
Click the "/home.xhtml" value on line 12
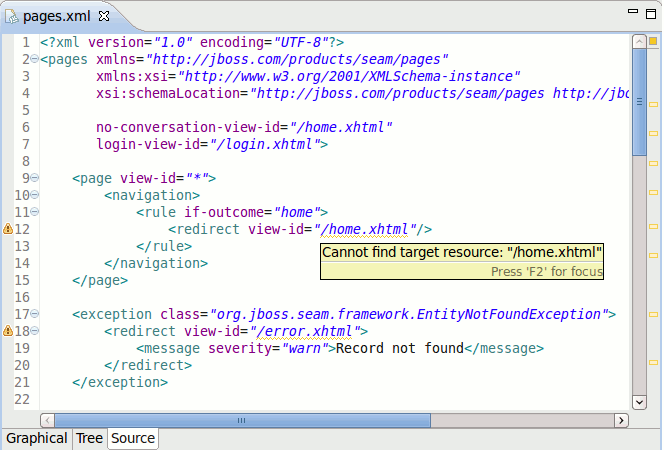[x=367, y=229]
